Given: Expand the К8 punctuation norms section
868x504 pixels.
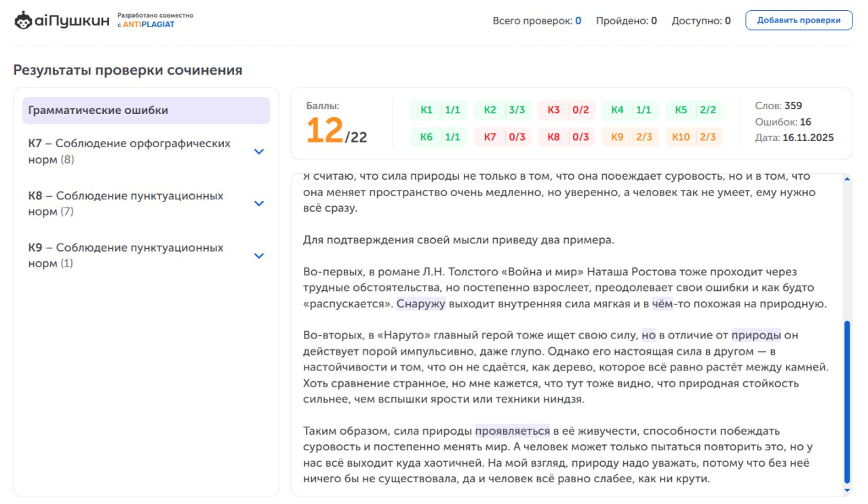Looking at the screenshot, I should [x=258, y=203].
